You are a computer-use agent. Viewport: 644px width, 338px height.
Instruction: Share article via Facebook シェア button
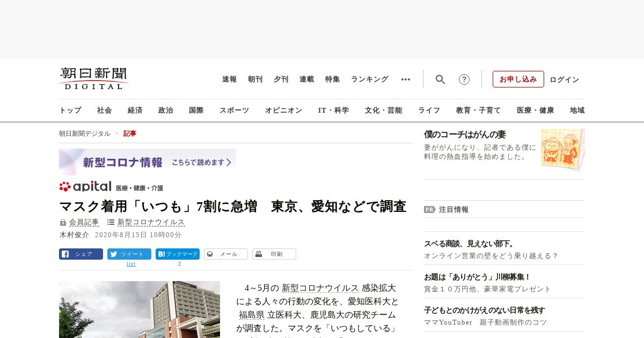81,254
